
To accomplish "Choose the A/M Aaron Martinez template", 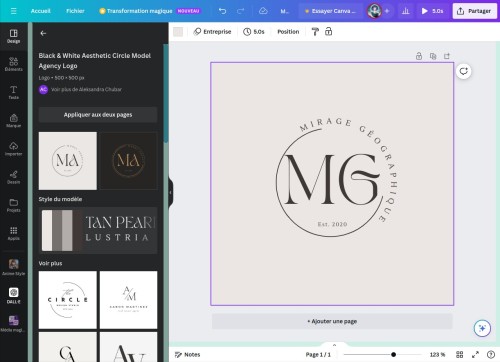I will (x=129, y=300).
